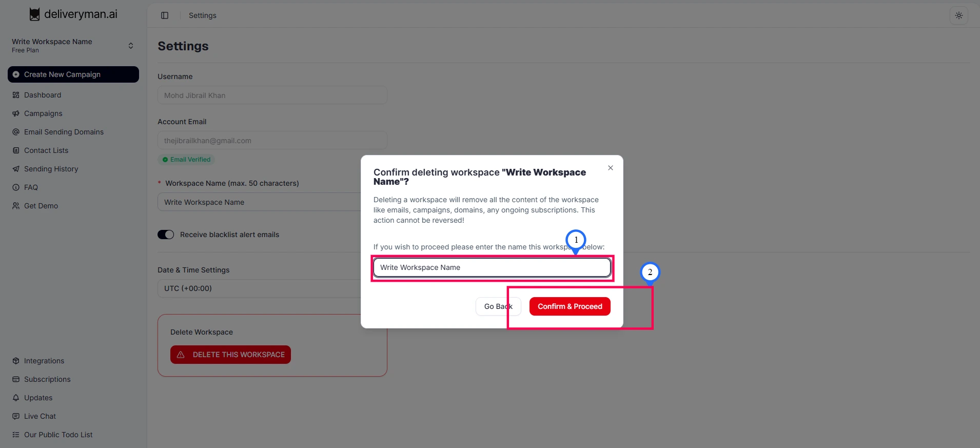The width and height of the screenshot is (980, 448).
Task: Open the Subscriptions menu item
Action: (x=47, y=379)
